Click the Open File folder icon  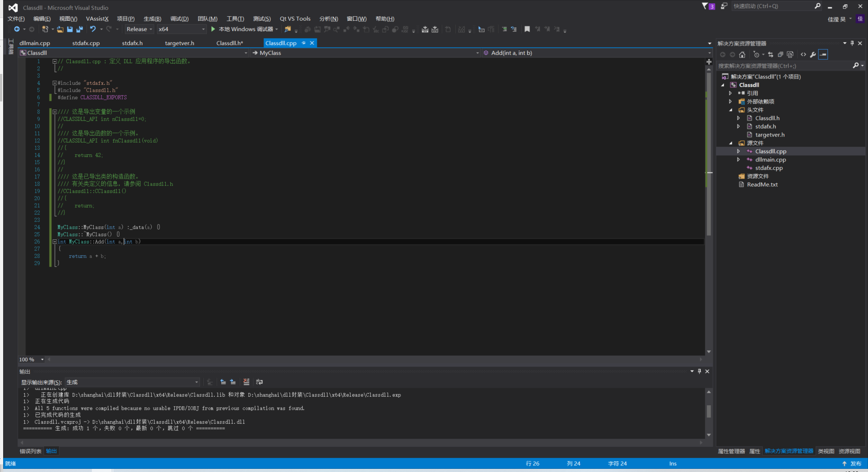pos(60,29)
